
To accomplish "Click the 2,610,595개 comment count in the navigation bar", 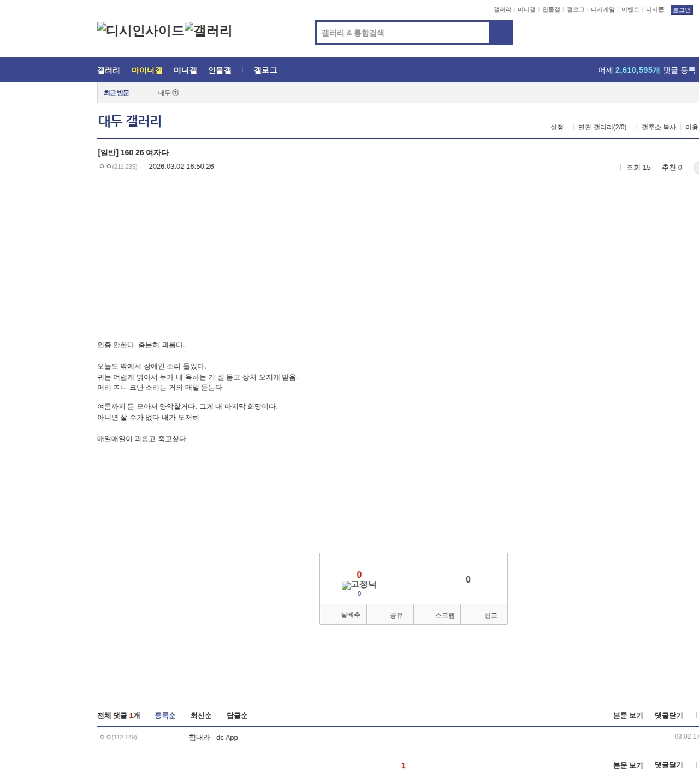I will pos(637,70).
